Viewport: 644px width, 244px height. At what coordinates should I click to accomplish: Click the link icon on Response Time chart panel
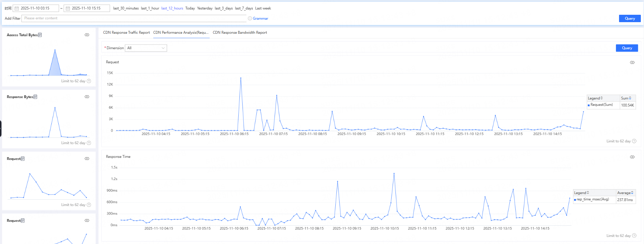[x=632, y=157]
